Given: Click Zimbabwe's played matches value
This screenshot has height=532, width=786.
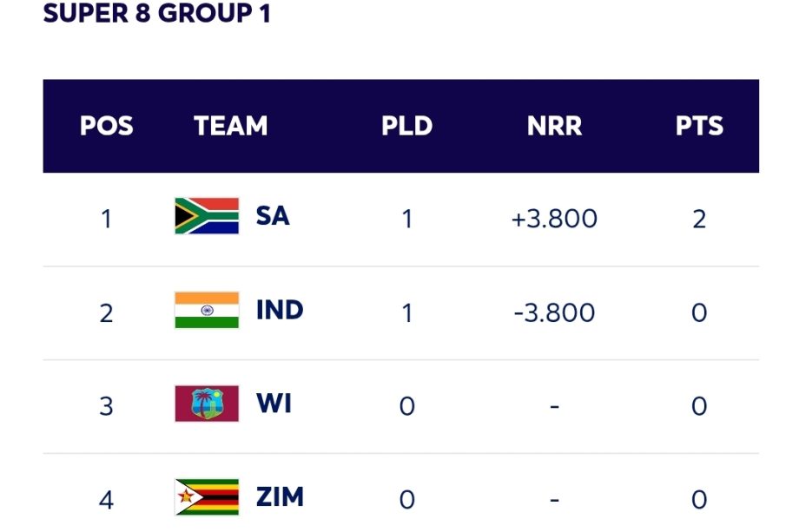Looking at the screenshot, I should click(x=406, y=499).
